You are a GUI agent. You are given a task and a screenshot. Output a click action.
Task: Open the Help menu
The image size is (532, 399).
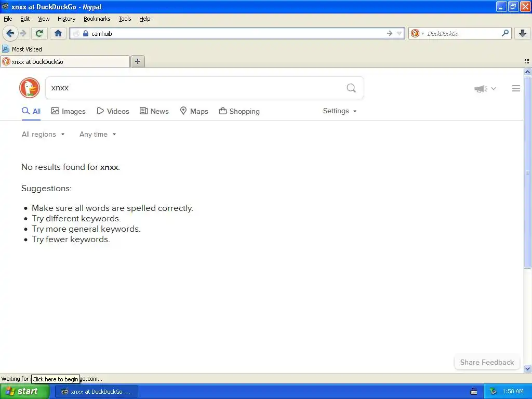click(x=144, y=19)
